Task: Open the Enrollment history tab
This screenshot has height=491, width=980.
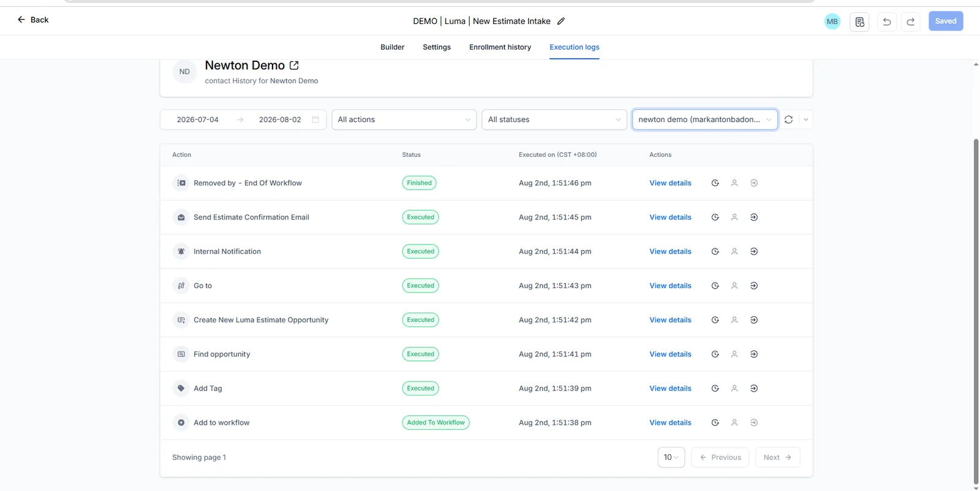Action: coord(500,47)
